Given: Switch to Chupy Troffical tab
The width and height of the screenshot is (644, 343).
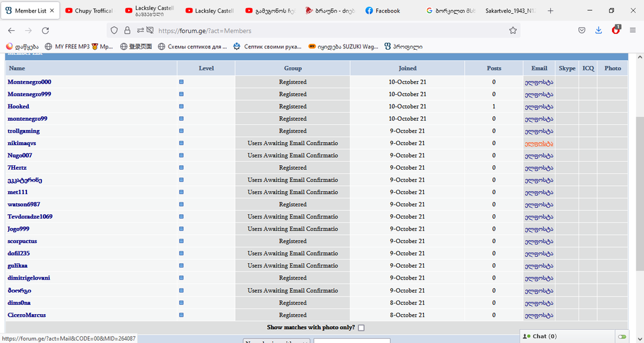Looking at the screenshot, I should [x=89, y=11].
